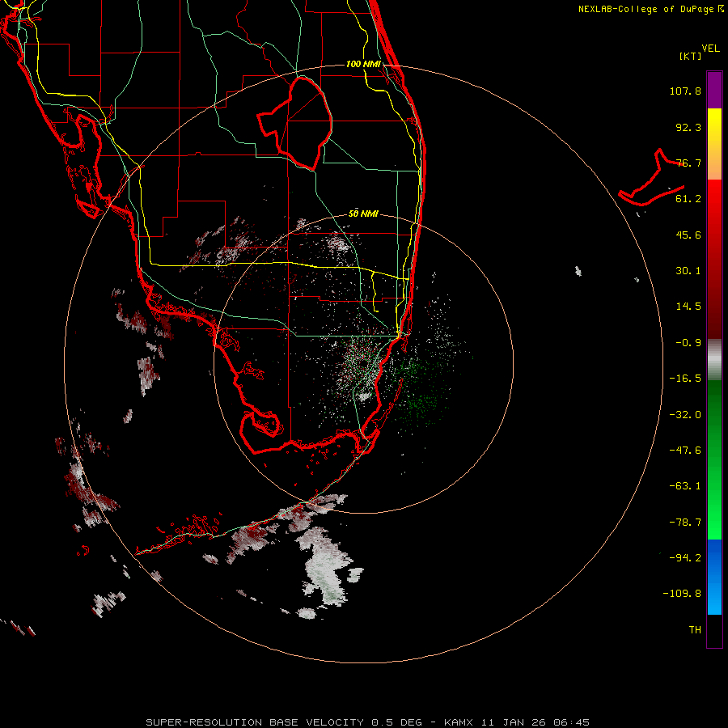Click the 30.1 velocity scale value
728x728 pixels.
click(688, 271)
